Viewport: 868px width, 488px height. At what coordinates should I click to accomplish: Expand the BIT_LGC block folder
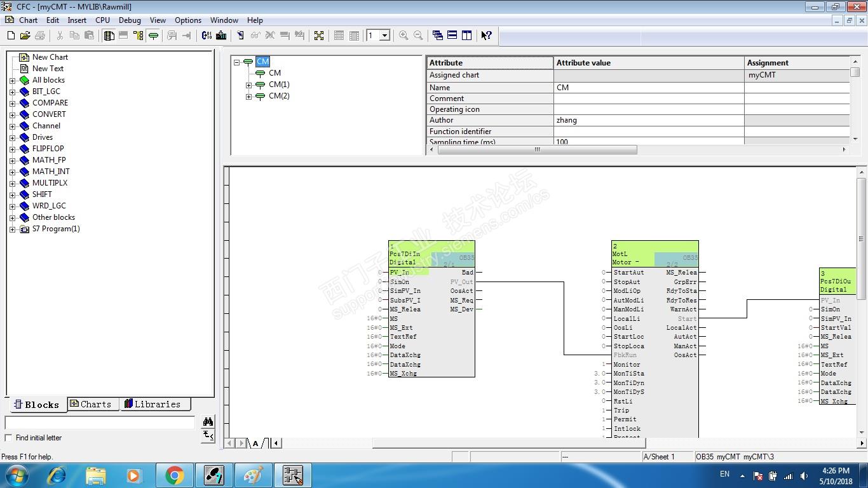point(12,91)
